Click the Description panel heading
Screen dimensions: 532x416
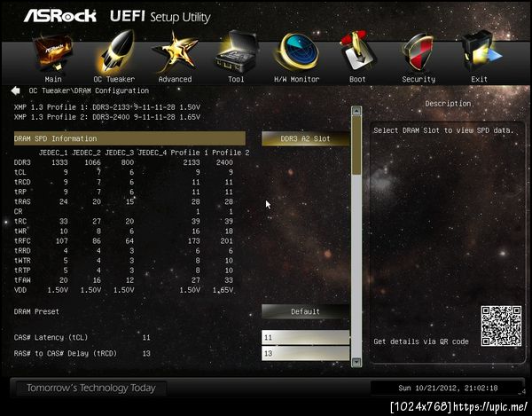click(448, 104)
